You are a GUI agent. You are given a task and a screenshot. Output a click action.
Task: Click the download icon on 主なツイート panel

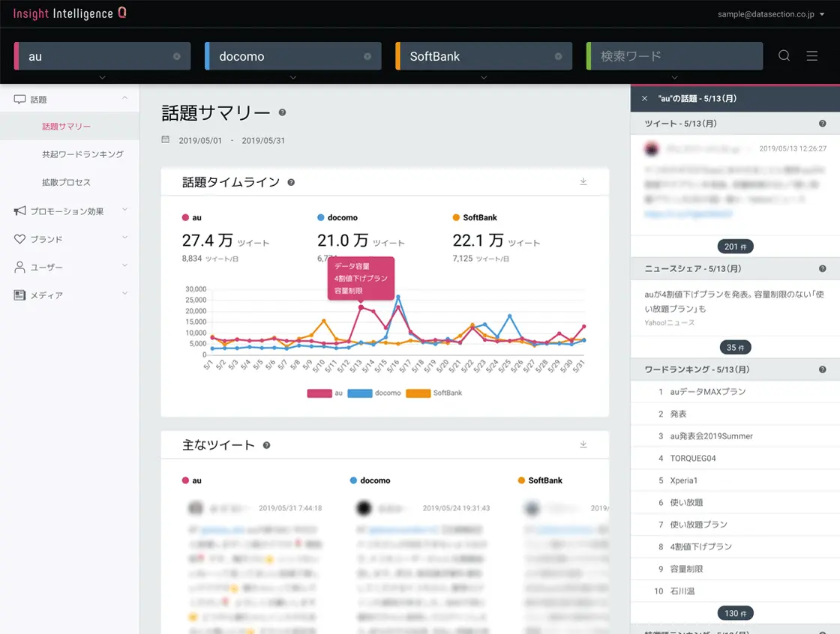[x=583, y=444]
